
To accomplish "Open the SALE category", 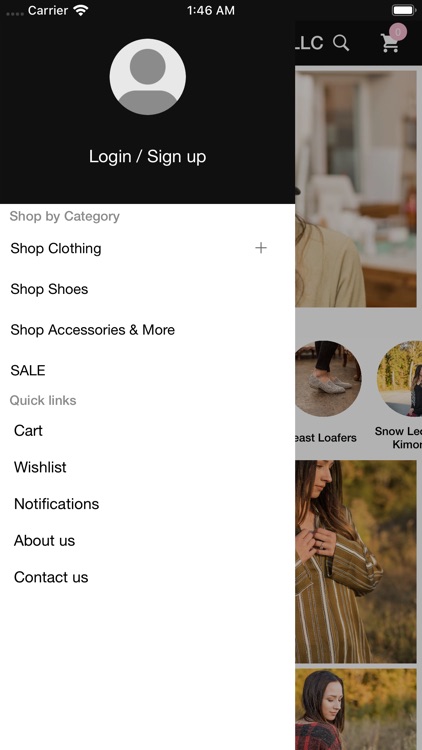I will 28,370.
